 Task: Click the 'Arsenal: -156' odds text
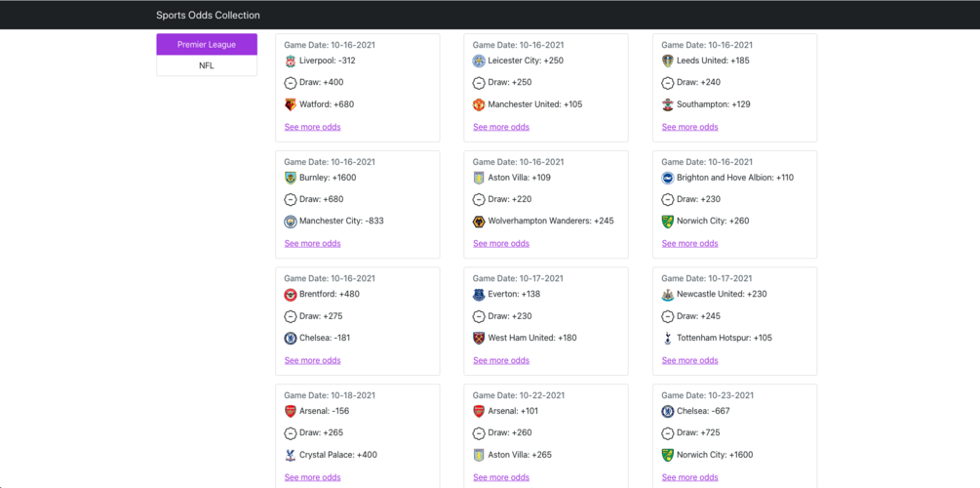pos(325,411)
